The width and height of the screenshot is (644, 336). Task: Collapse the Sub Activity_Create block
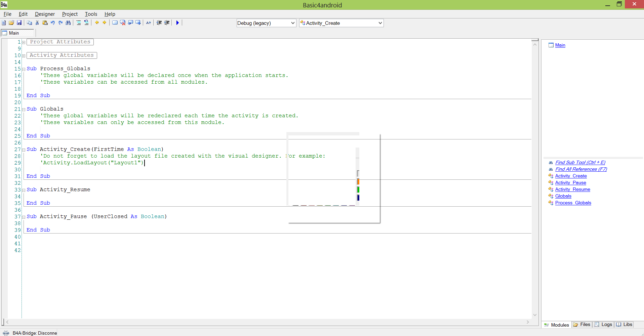pos(24,150)
